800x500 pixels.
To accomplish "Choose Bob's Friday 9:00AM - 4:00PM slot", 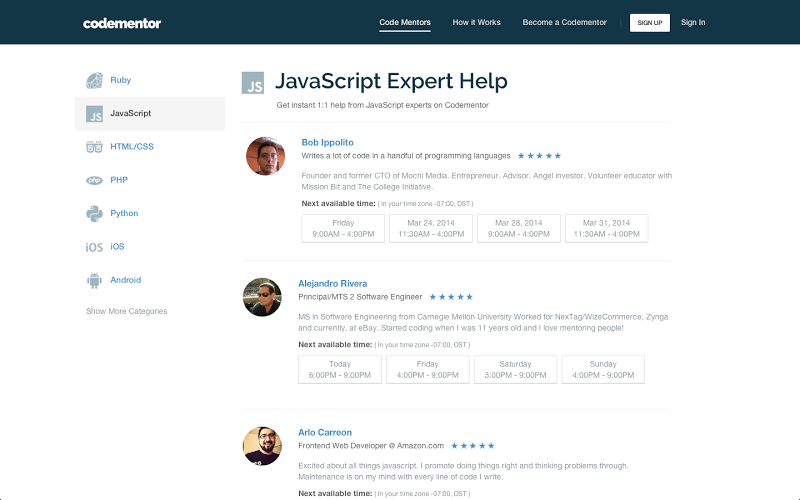I will click(x=343, y=229).
